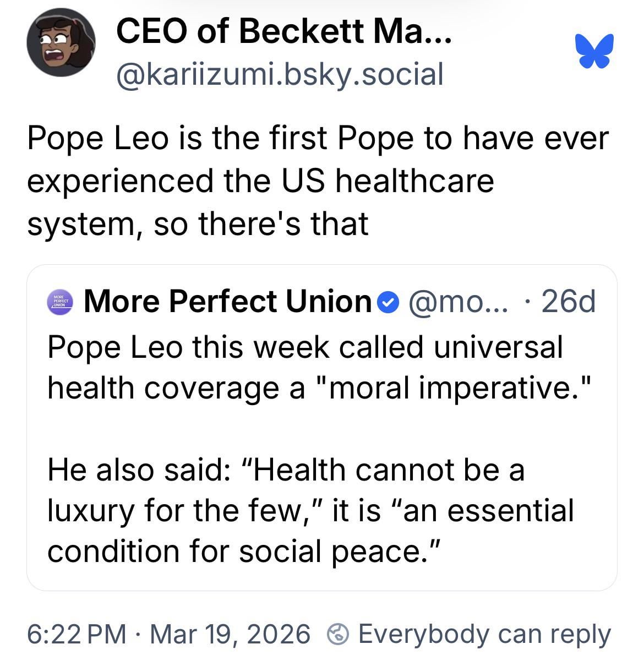Open the 'CEO of Beckett Ma...' display name

click(x=283, y=32)
